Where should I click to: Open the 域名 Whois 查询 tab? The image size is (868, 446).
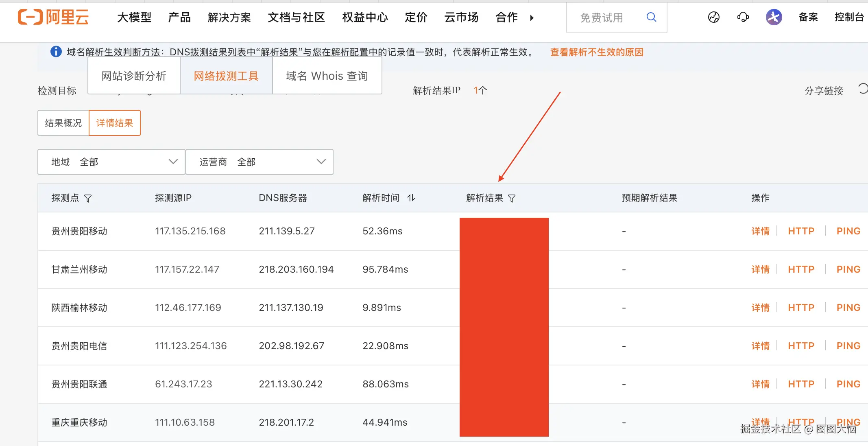[x=327, y=76]
